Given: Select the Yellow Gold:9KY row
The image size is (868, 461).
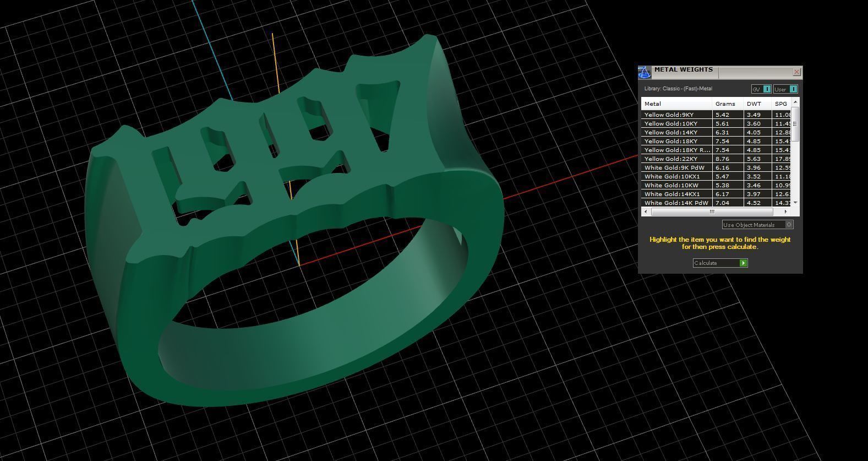Looking at the screenshot, I should (x=717, y=115).
